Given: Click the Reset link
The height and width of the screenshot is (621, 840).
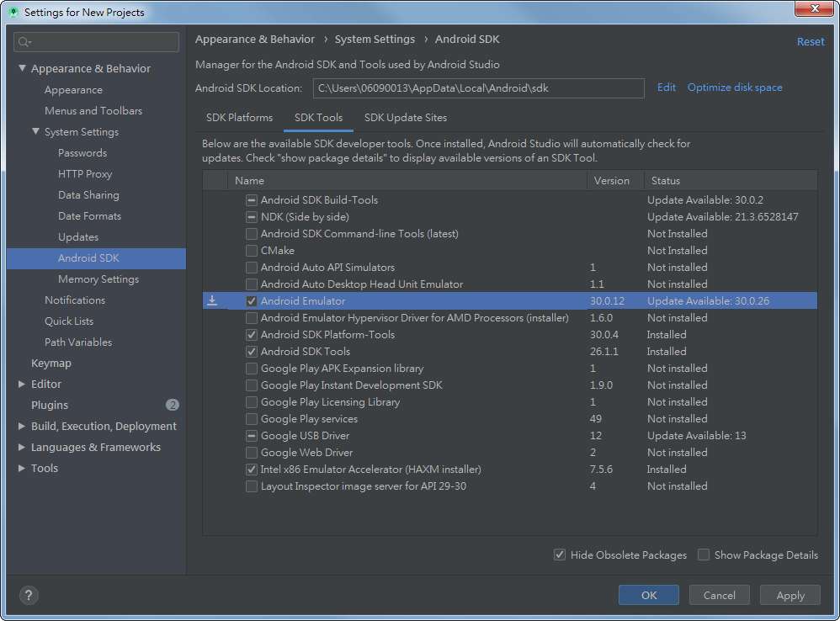Looking at the screenshot, I should [810, 42].
